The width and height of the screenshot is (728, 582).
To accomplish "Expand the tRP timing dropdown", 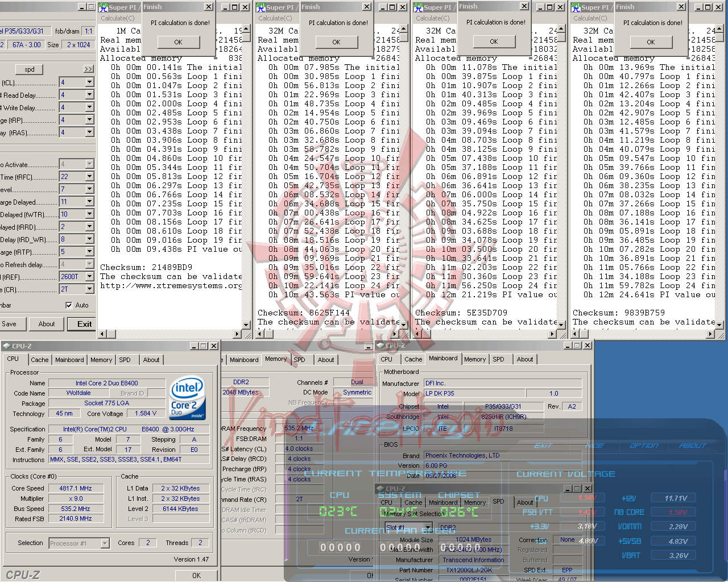I will 89,120.
